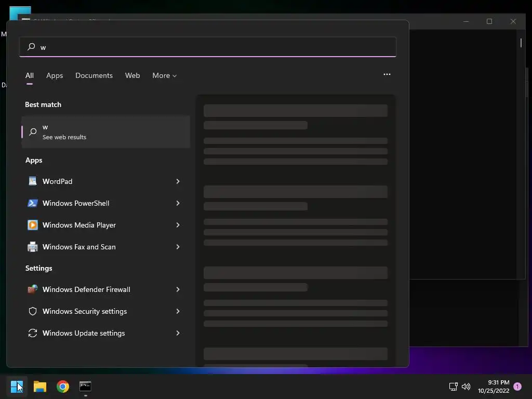
Task: Click the Windows Fax and Scan icon
Action: click(x=33, y=247)
